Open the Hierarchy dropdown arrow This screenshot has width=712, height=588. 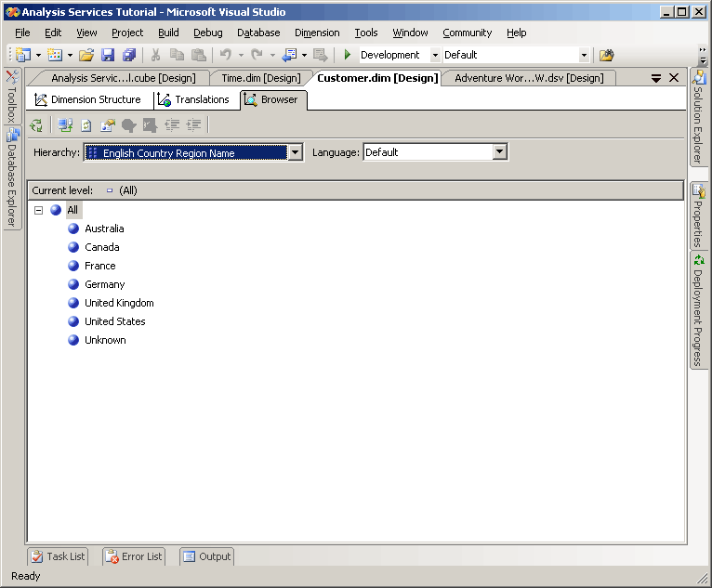point(296,152)
